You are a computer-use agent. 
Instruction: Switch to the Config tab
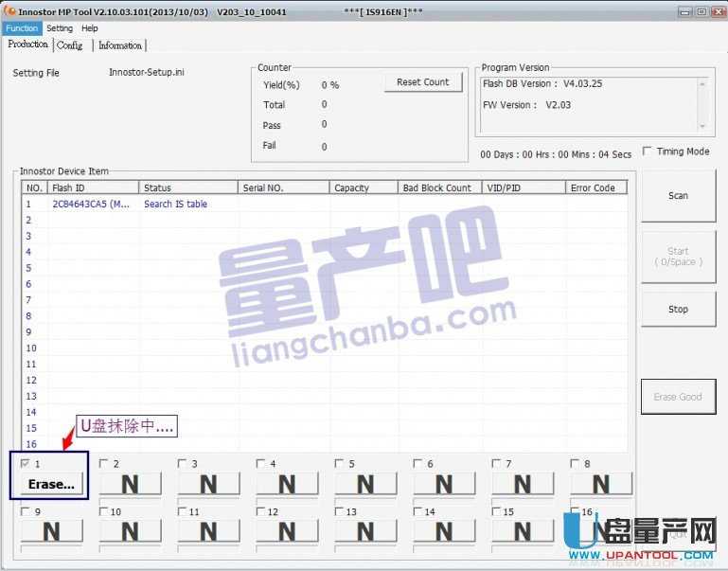tap(70, 45)
